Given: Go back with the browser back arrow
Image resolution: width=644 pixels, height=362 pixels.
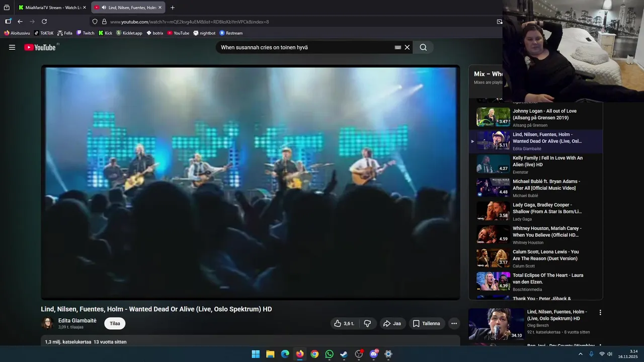Looking at the screenshot, I should pos(20,22).
